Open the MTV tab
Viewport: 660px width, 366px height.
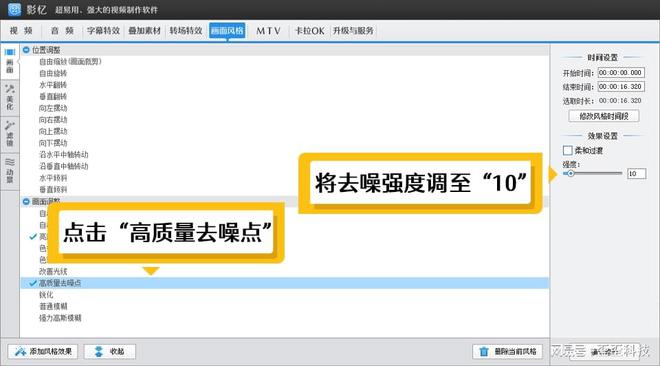[268, 31]
